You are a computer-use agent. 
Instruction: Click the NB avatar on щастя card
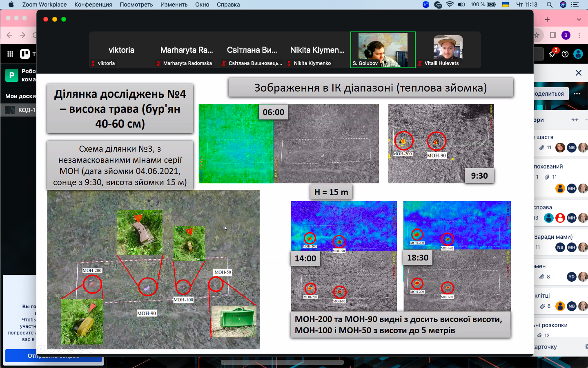[572, 148]
